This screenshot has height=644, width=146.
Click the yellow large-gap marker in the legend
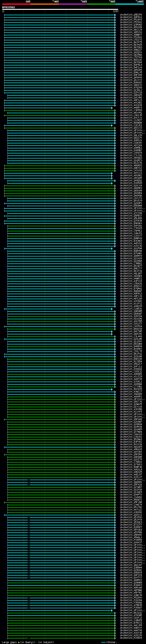click(x=19, y=642)
